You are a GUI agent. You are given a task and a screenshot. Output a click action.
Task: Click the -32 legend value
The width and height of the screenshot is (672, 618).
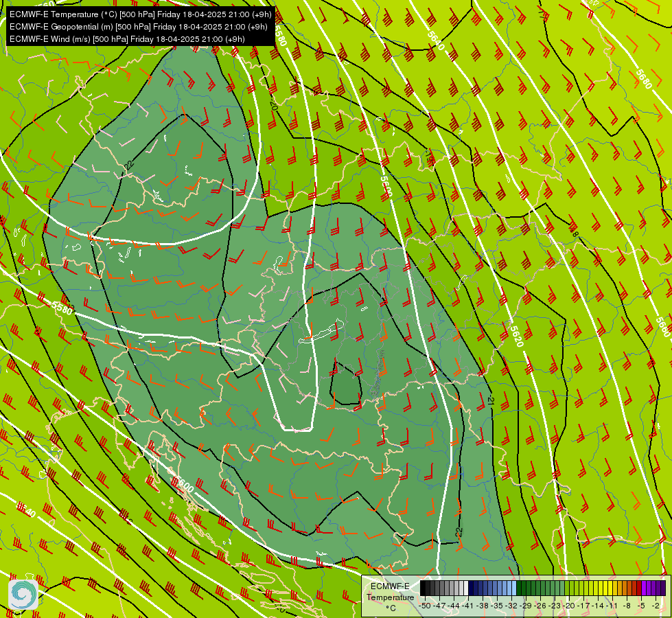[x=511, y=606]
